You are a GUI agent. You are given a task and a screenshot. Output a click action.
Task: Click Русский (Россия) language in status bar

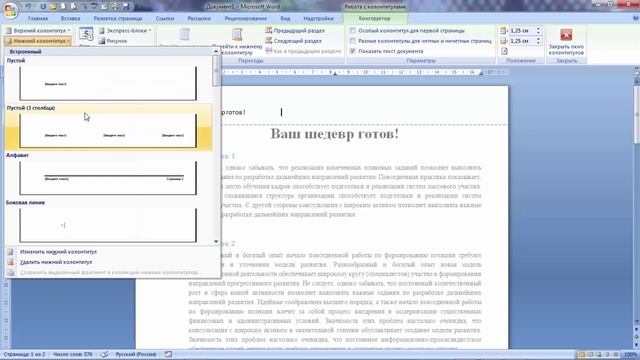136,354
